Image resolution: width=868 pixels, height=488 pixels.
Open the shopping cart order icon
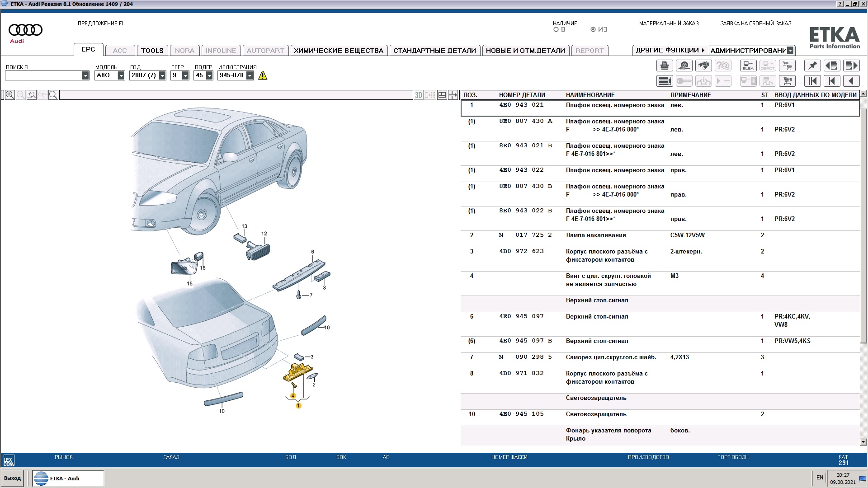[x=787, y=81]
